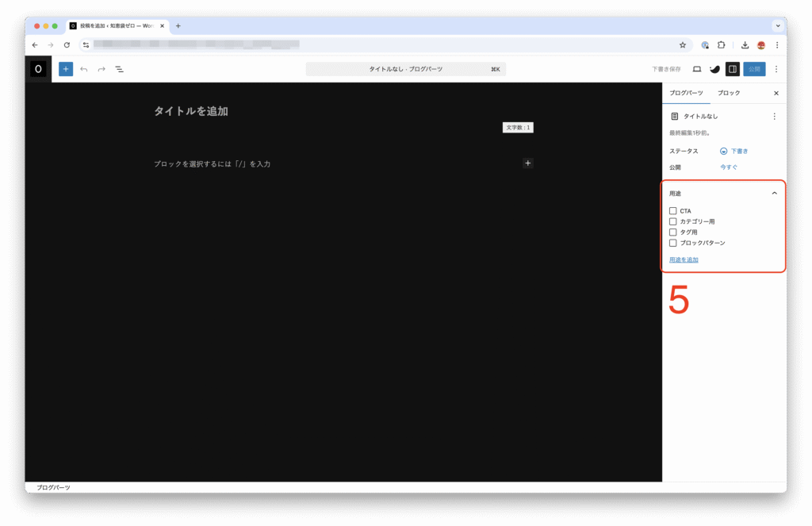Bookmark this page with star icon
Screen dimensions: 812x526
(x=683, y=45)
